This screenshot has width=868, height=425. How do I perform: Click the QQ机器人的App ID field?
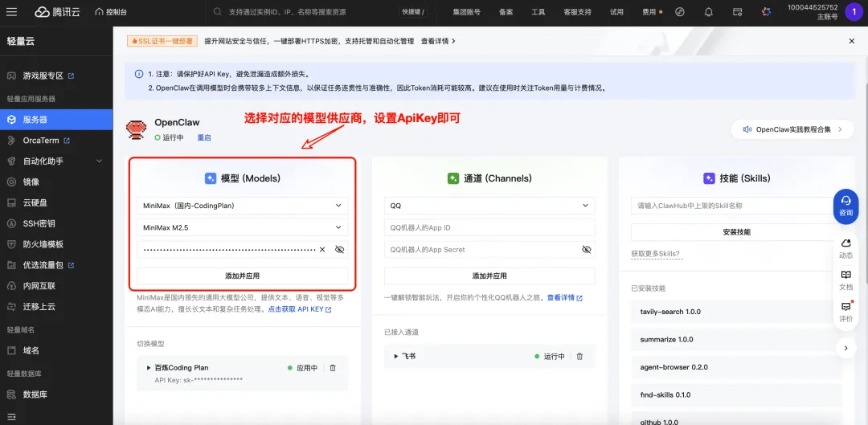pos(489,227)
